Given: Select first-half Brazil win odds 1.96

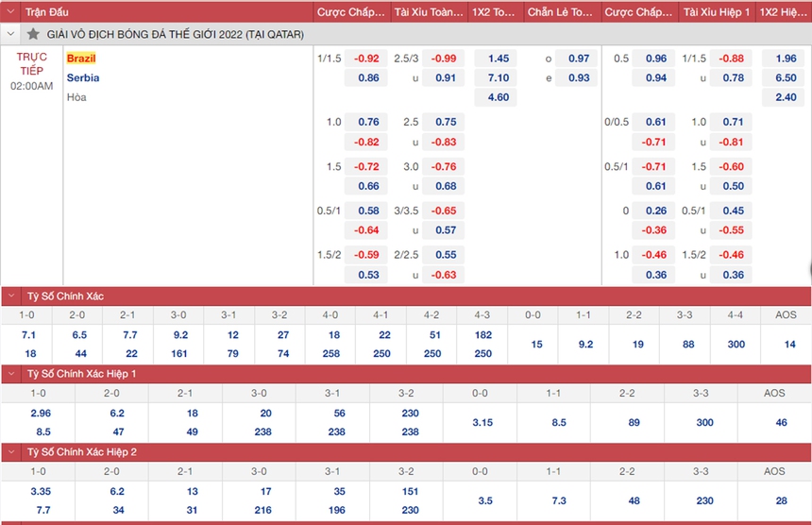Looking at the screenshot, I should click(785, 59).
